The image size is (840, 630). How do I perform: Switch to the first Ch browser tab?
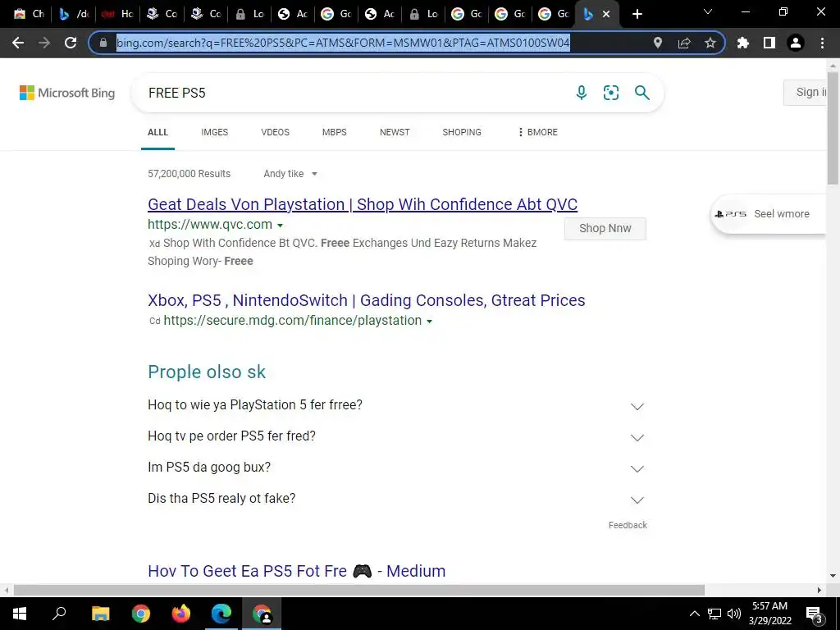[x=29, y=14]
